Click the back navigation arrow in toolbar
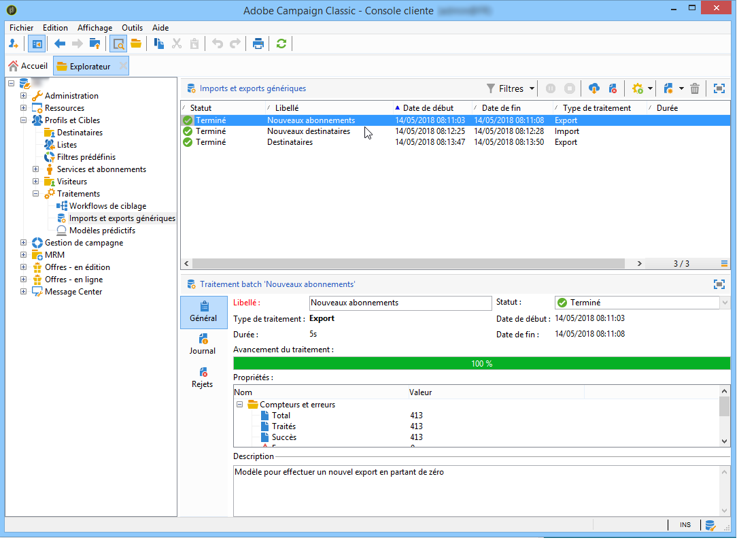The image size is (756, 557). click(60, 44)
